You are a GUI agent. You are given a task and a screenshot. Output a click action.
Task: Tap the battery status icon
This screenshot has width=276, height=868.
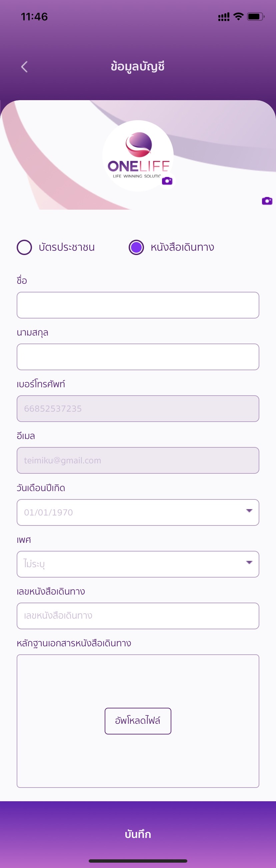(x=255, y=16)
